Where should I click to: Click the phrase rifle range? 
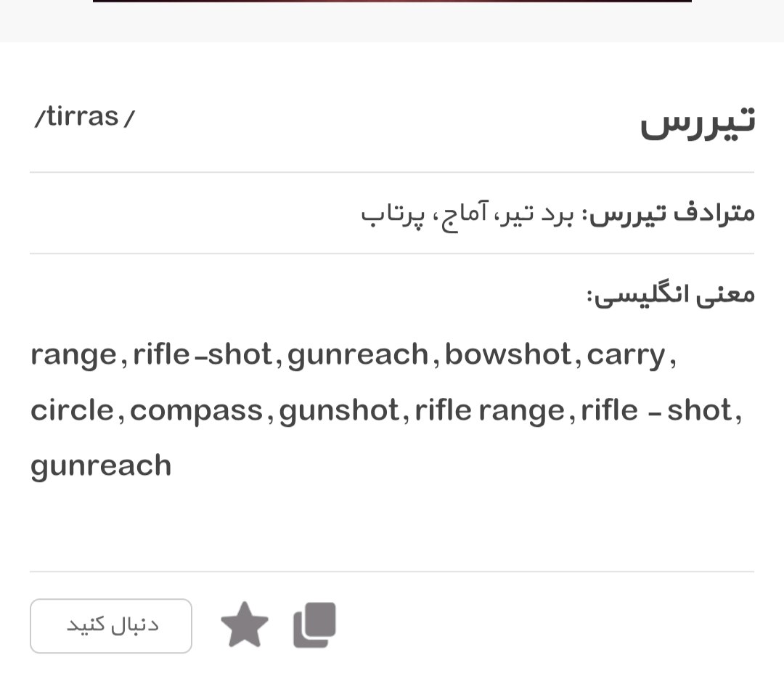tap(489, 411)
